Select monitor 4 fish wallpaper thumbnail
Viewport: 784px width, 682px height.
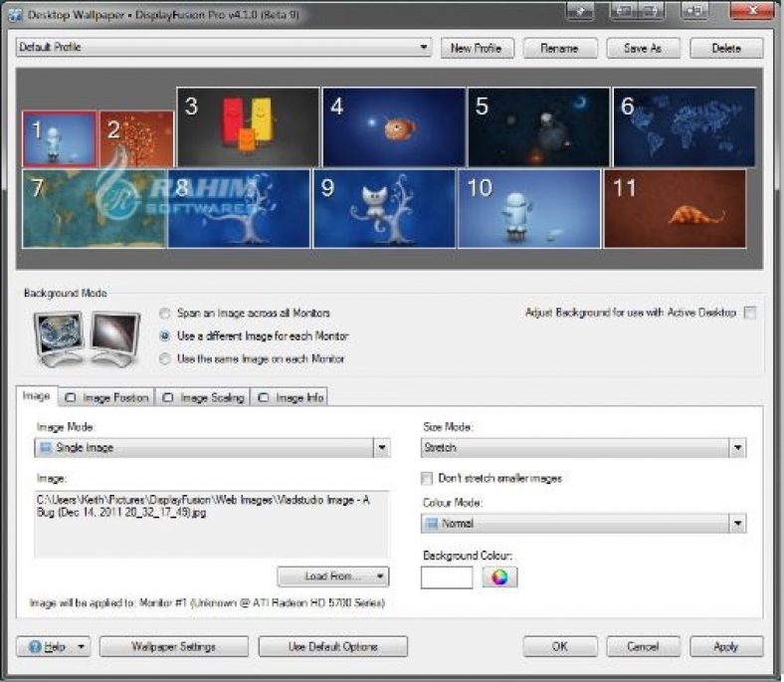pos(393,126)
